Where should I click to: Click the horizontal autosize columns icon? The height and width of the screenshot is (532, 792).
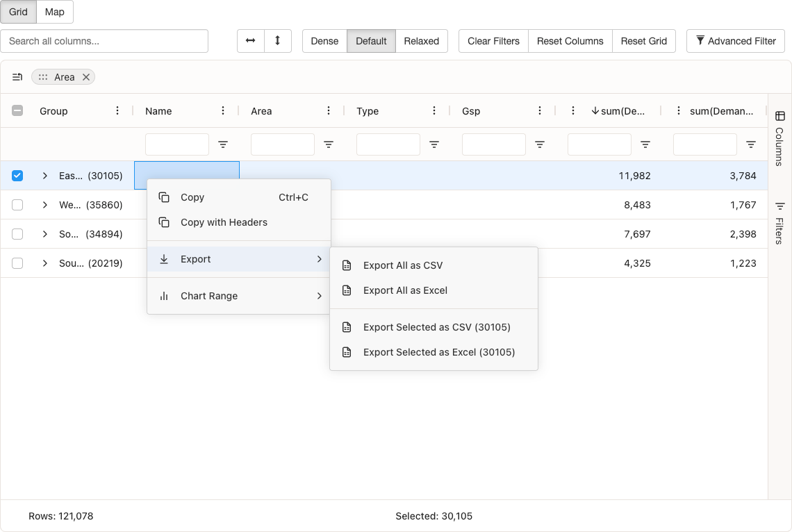point(250,41)
